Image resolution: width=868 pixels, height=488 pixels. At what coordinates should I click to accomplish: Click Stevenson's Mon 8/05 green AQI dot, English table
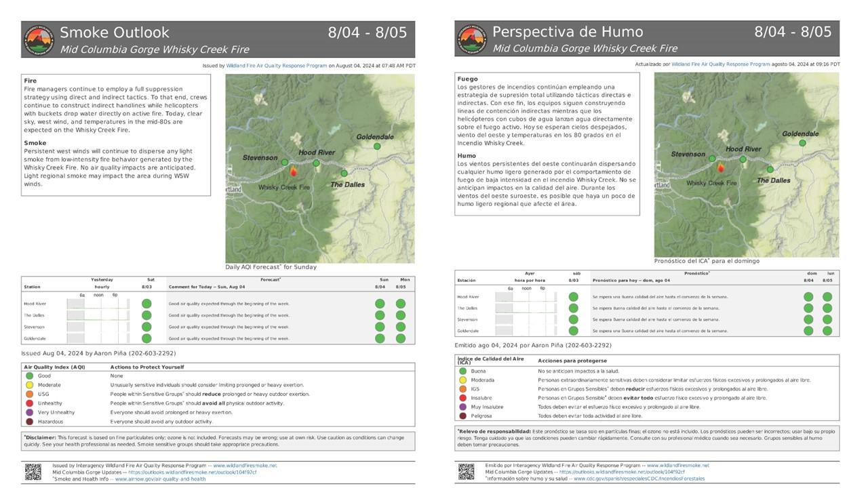[x=401, y=327]
